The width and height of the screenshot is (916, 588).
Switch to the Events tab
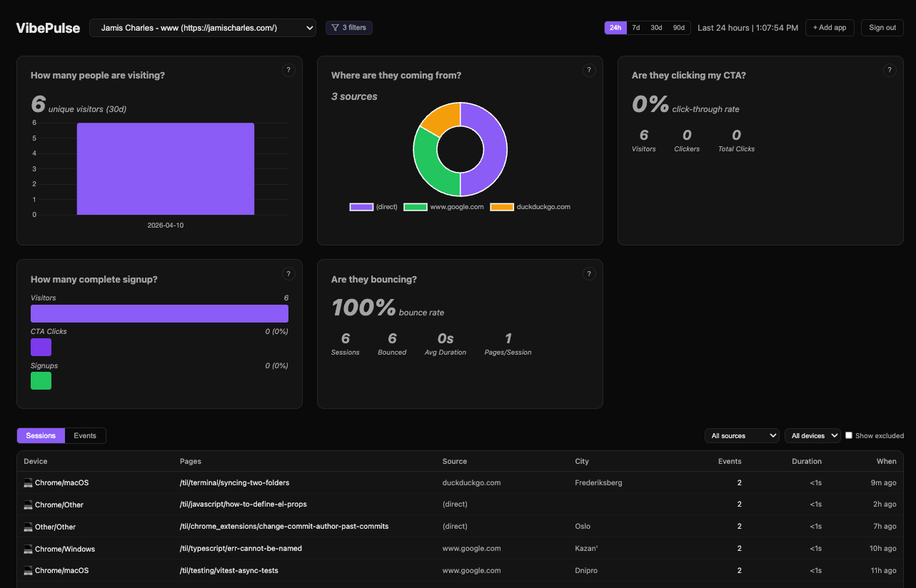click(85, 435)
